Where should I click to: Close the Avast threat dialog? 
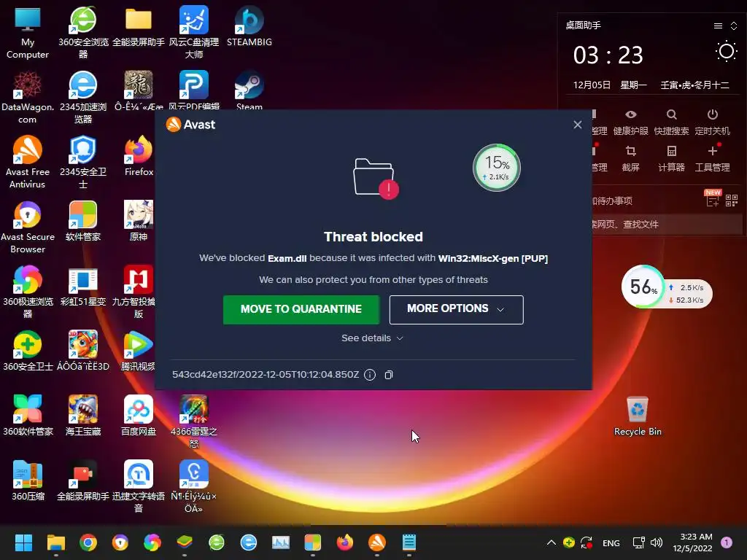tap(578, 125)
